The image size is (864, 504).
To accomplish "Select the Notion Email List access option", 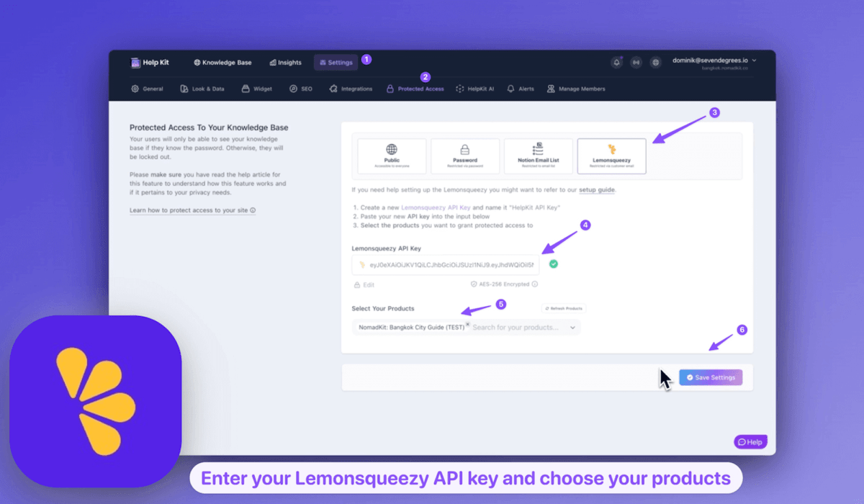I will [x=538, y=156].
